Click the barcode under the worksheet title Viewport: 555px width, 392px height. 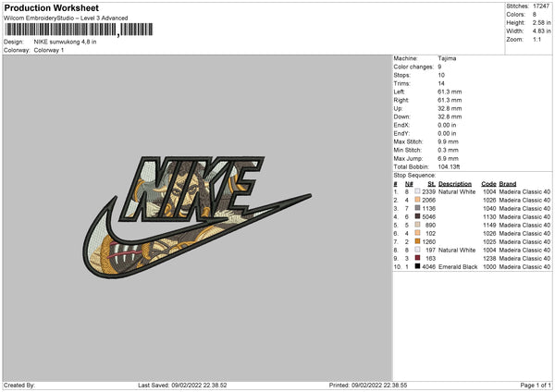[x=79, y=30]
